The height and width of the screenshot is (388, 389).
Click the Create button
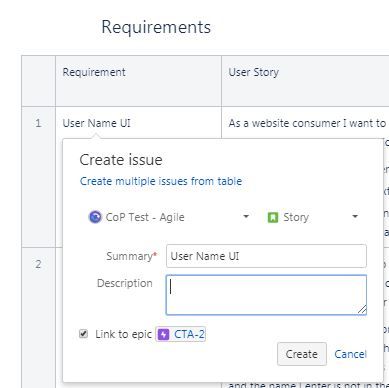tap(302, 354)
